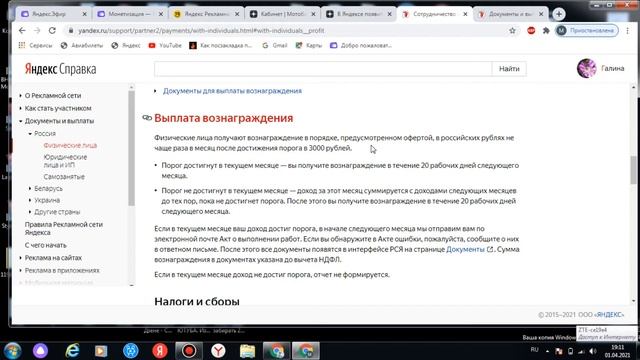Open the red Яндекс icon in taskbar
Viewport: 640px width, 360px height.
tap(160, 351)
